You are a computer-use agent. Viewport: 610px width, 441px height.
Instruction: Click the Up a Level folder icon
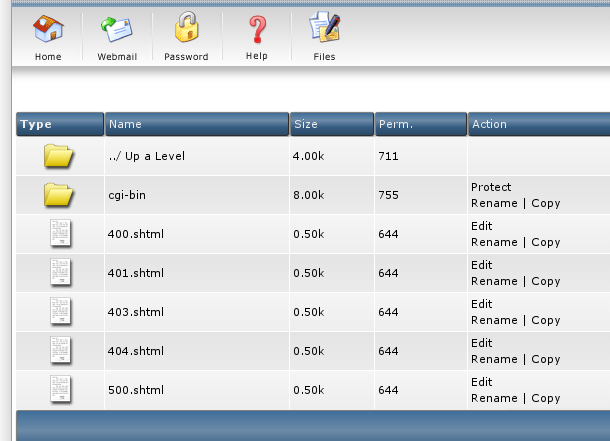tap(58, 156)
